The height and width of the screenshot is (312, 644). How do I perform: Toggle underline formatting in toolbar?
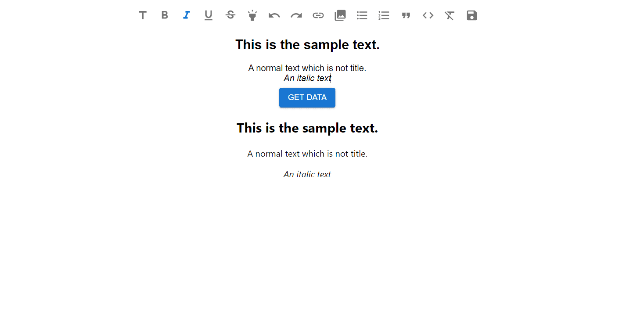click(209, 15)
